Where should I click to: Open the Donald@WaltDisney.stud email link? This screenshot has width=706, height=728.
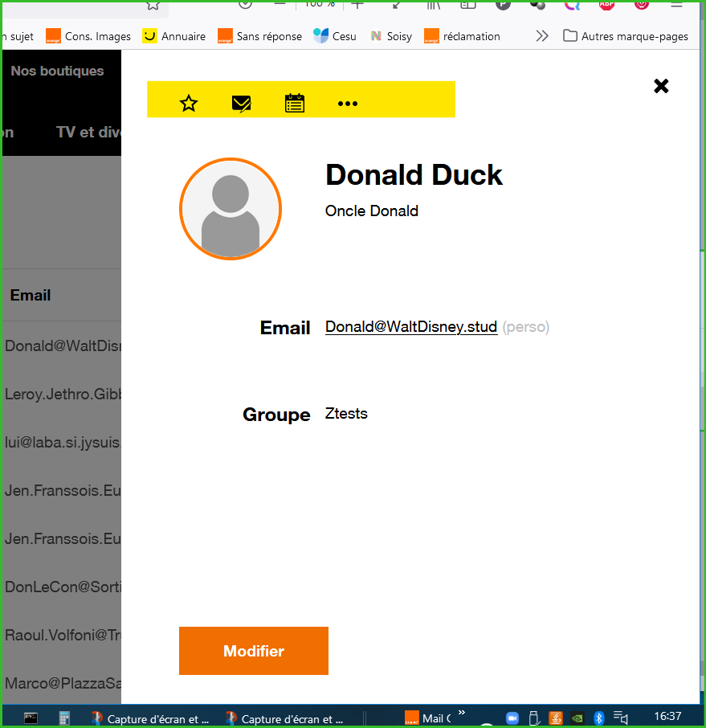pyautogui.click(x=411, y=327)
